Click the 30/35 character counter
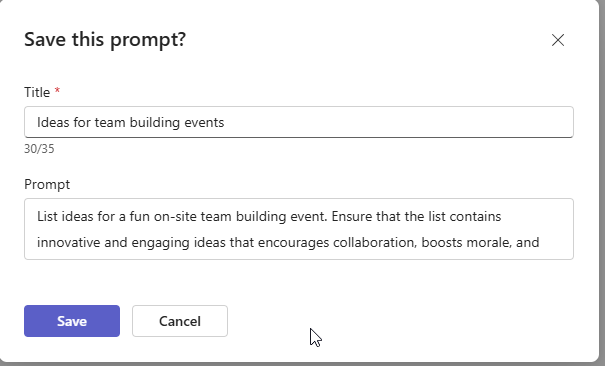 coord(39,149)
